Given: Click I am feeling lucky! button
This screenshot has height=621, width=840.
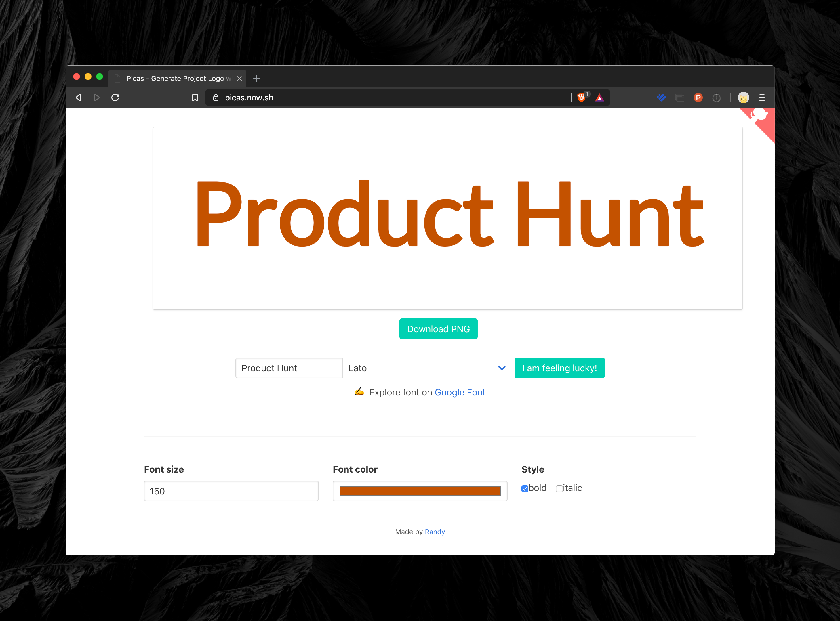Looking at the screenshot, I should click(x=559, y=368).
